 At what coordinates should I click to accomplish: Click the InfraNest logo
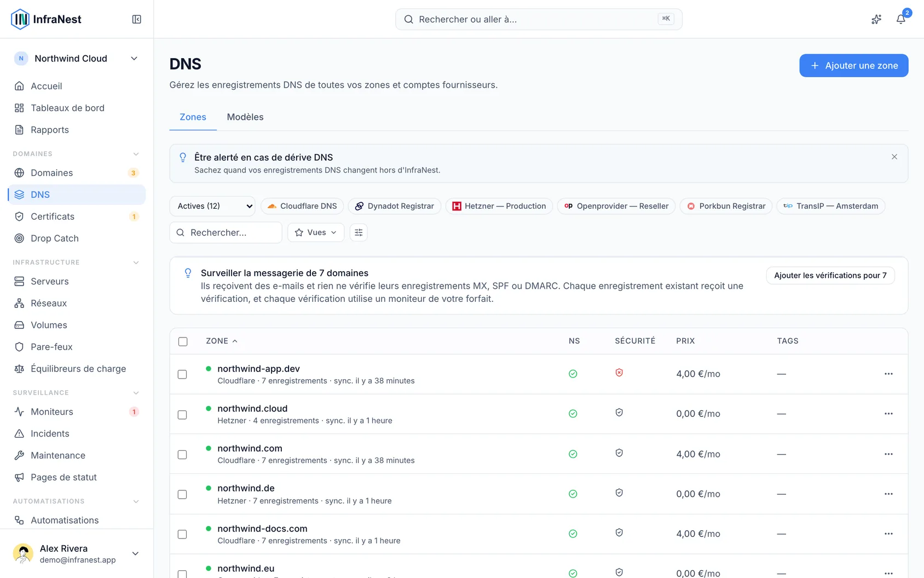[x=46, y=19]
